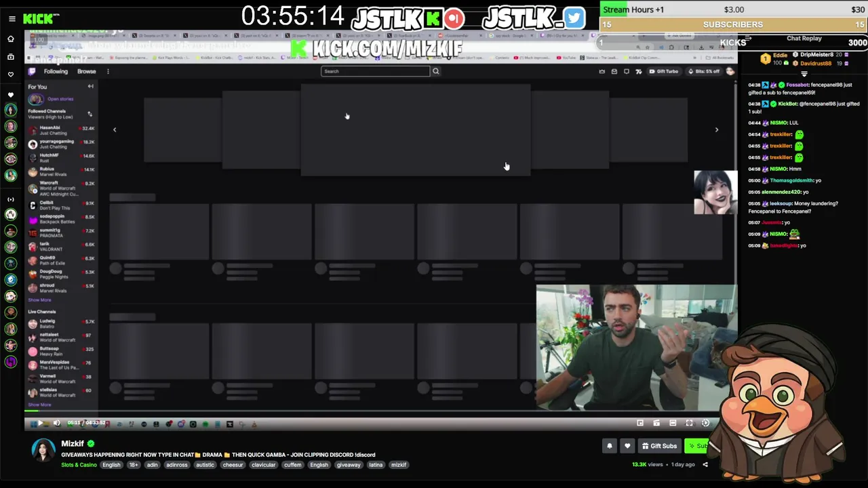Toggle the heart follow button beside Gift Subs
Viewport: 868px width, 488px height.
click(x=627, y=446)
